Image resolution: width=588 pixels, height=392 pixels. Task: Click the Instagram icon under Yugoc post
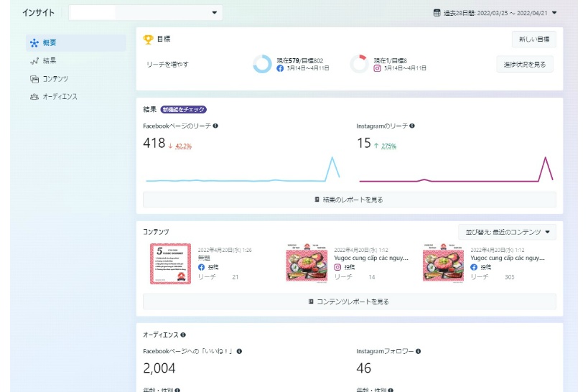pos(337,267)
